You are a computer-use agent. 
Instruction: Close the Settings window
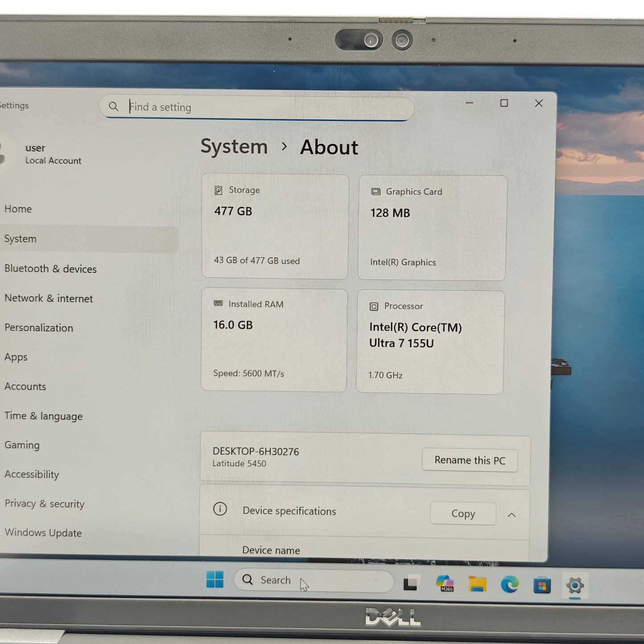(539, 103)
